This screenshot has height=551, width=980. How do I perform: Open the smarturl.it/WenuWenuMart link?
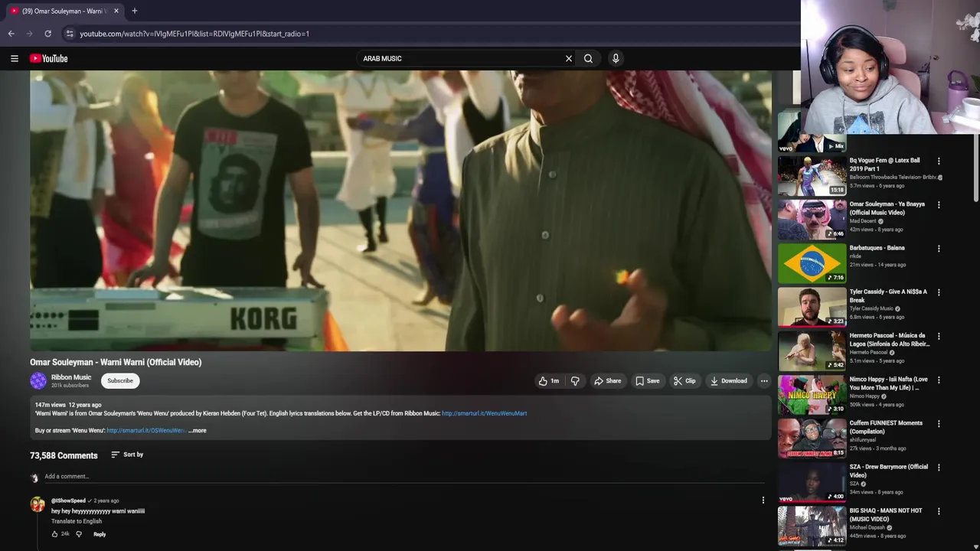[484, 413]
